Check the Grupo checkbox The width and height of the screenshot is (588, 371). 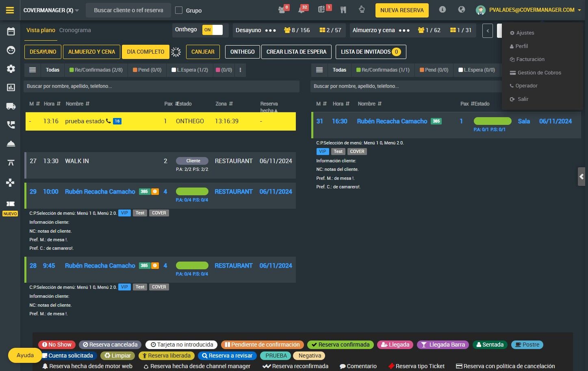coord(179,10)
